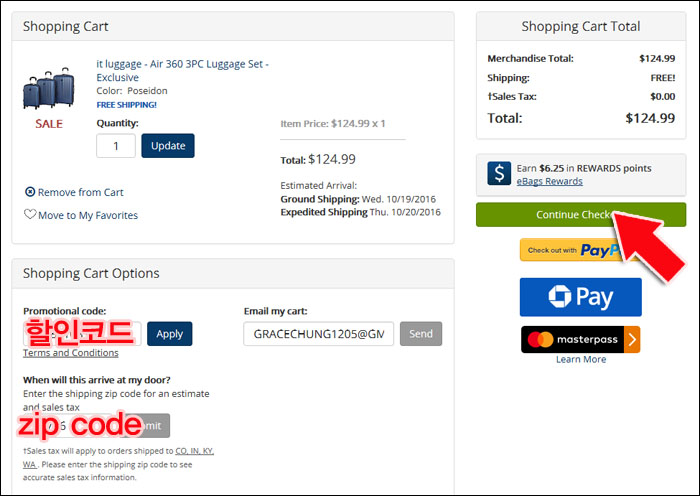Image resolution: width=700 pixels, height=496 pixels.
Task: Check out with PayPal button
Action: click(574, 250)
